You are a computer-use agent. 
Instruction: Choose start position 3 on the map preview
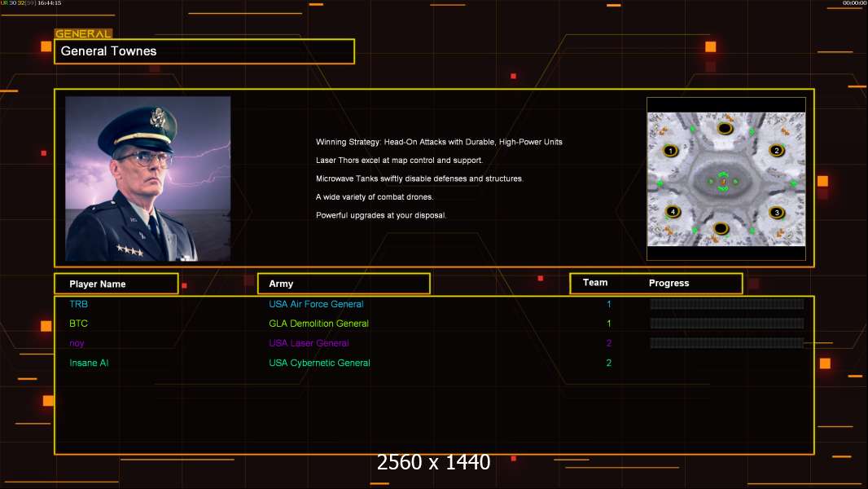pos(777,212)
